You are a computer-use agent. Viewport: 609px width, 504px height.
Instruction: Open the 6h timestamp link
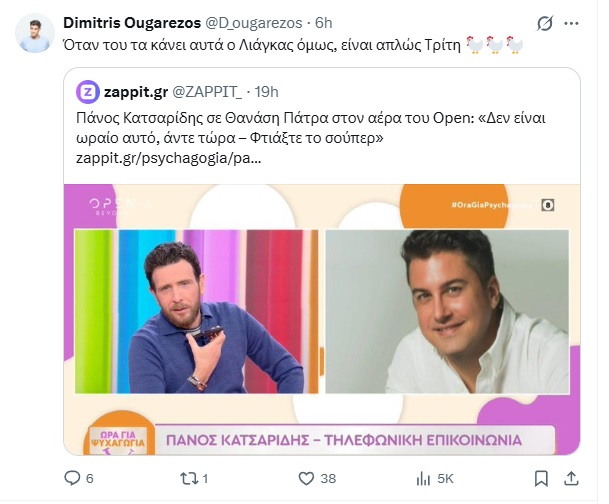(323, 23)
